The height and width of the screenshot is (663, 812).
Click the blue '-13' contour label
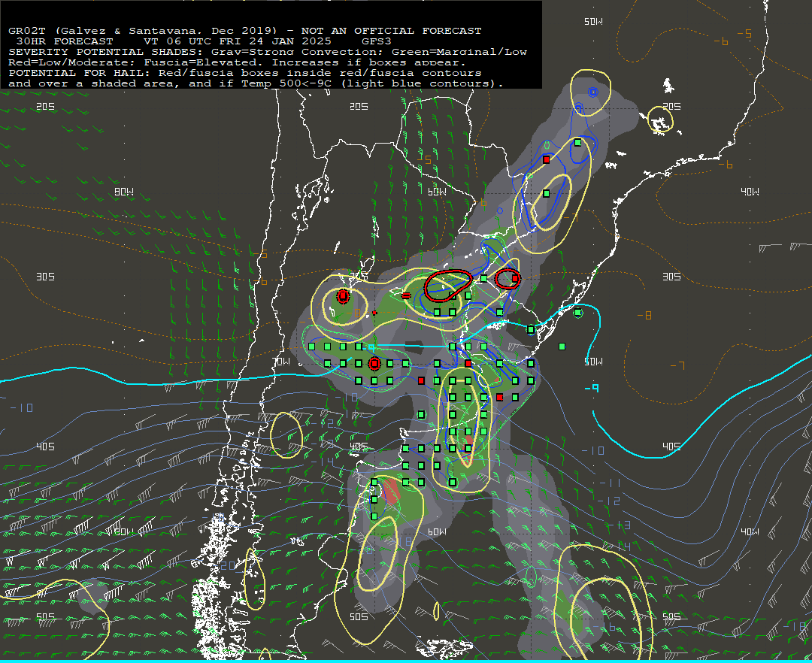point(620,525)
